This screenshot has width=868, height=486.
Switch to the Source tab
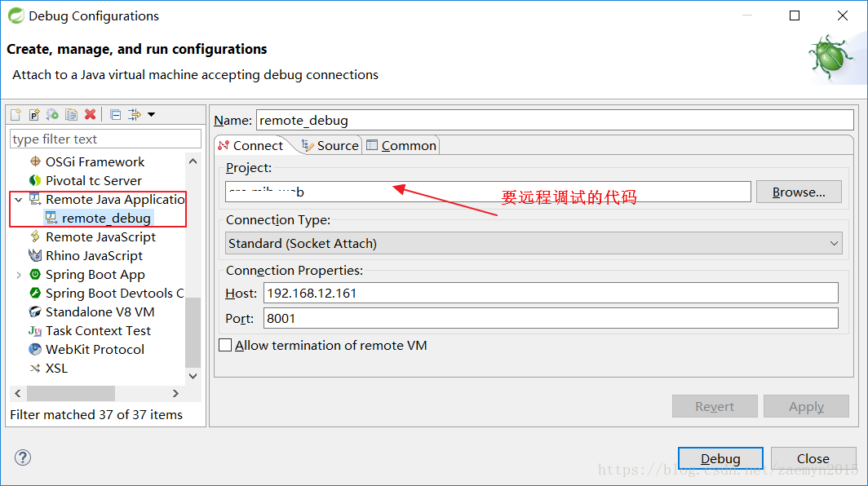click(x=330, y=146)
